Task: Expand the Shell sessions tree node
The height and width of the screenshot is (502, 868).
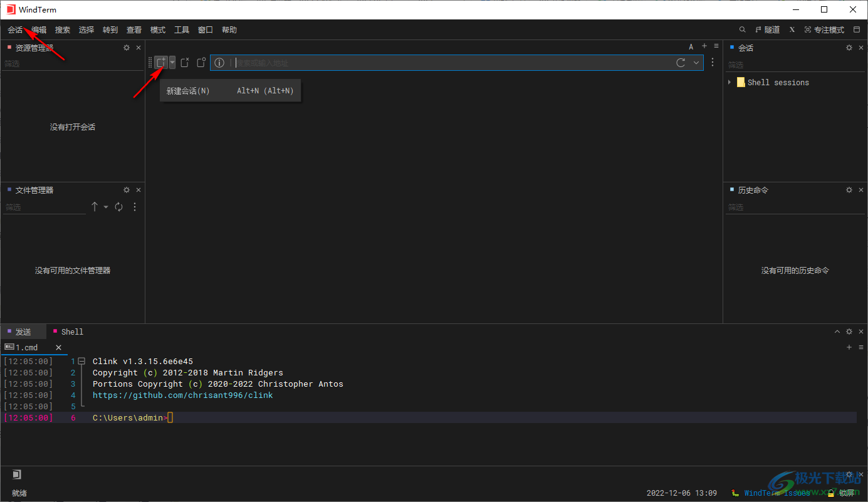Action: click(729, 82)
